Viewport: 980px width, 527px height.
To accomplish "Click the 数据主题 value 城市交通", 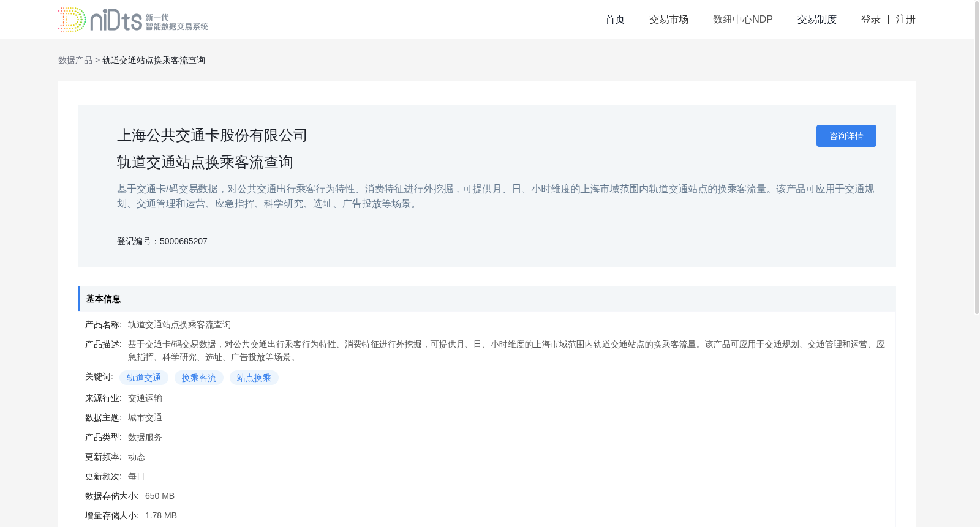I will click(x=145, y=417).
